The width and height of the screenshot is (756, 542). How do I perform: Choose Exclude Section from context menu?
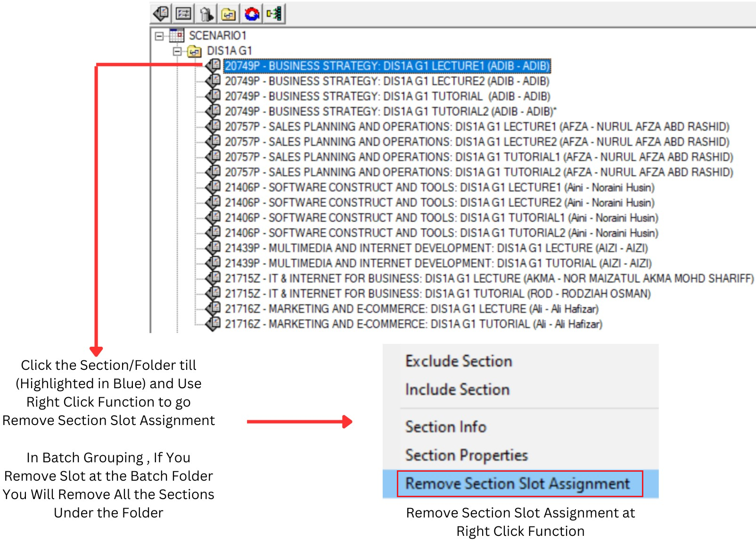tap(459, 361)
